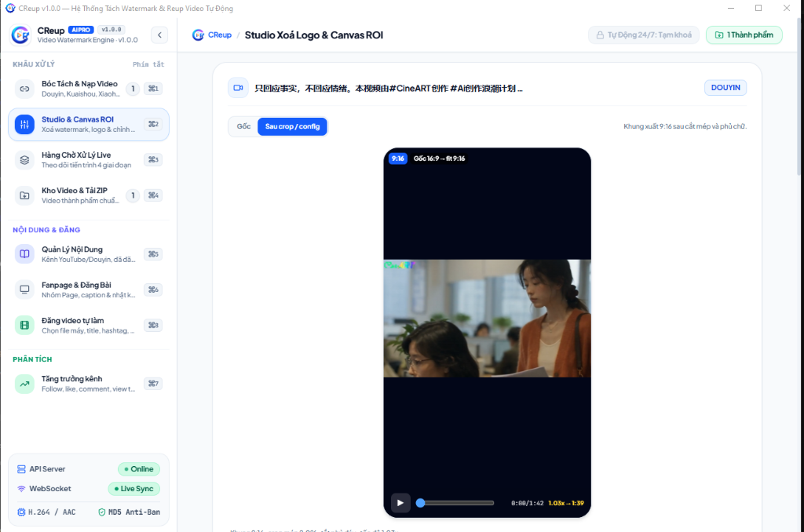
Task: Click the video title text
Action: tap(389, 88)
